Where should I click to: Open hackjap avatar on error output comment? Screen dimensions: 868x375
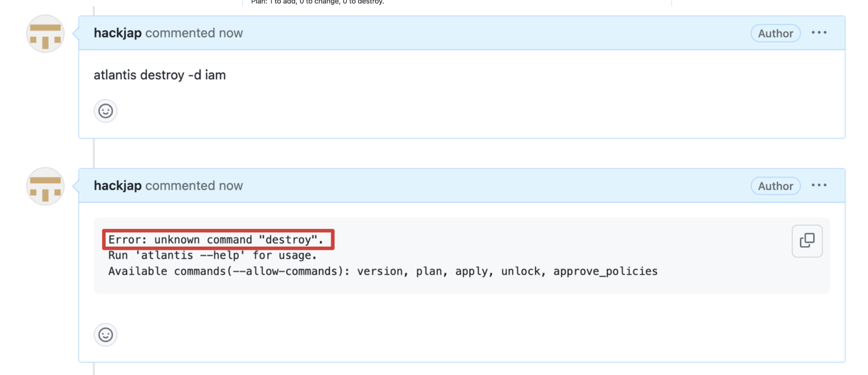pyautogui.click(x=45, y=186)
